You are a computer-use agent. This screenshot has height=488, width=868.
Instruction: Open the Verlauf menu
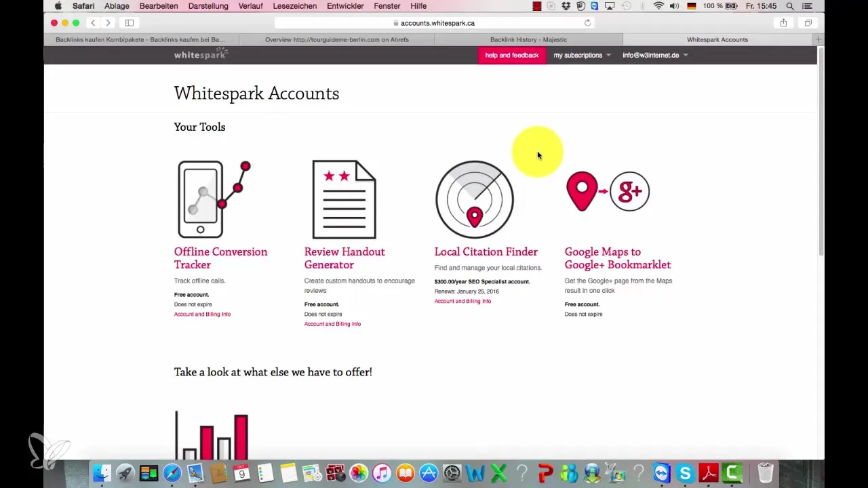(x=252, y=6)
